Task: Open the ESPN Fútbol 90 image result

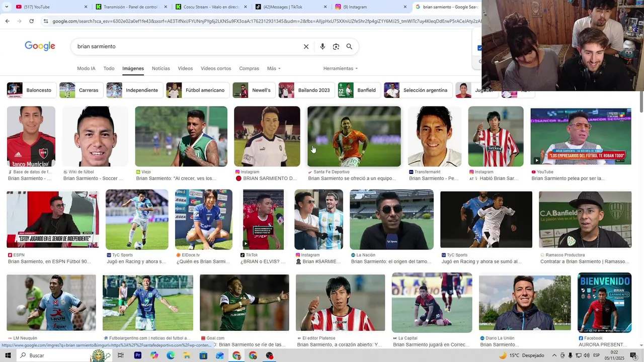Action: 53,219
